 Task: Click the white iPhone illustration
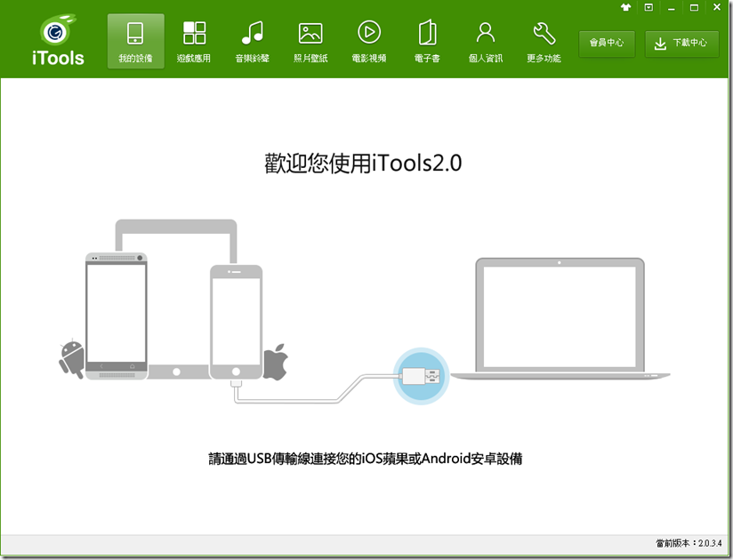(x=236, y=322)
